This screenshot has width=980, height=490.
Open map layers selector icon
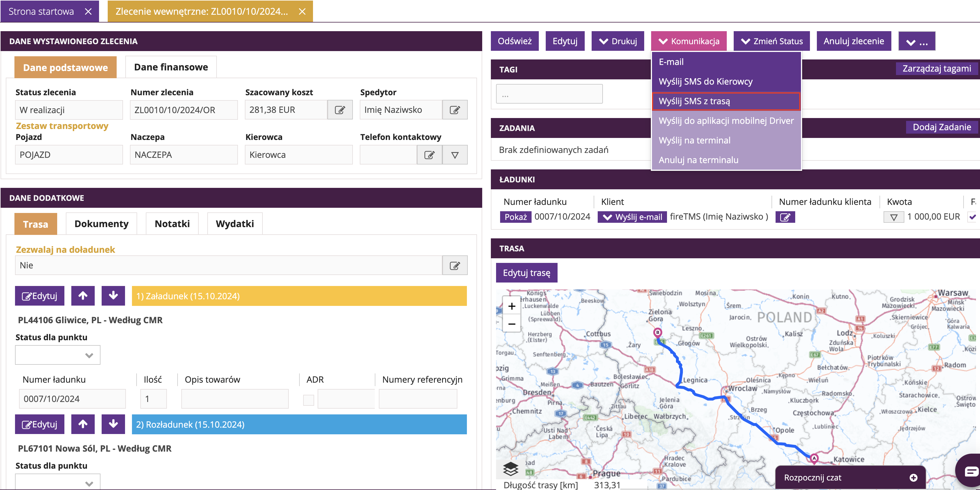coord(511,469)
